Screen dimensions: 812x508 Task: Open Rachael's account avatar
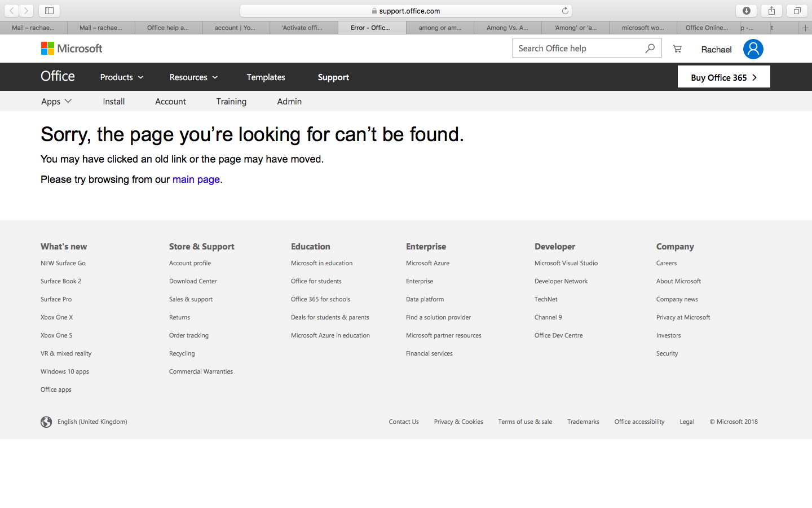pos(753,49)
